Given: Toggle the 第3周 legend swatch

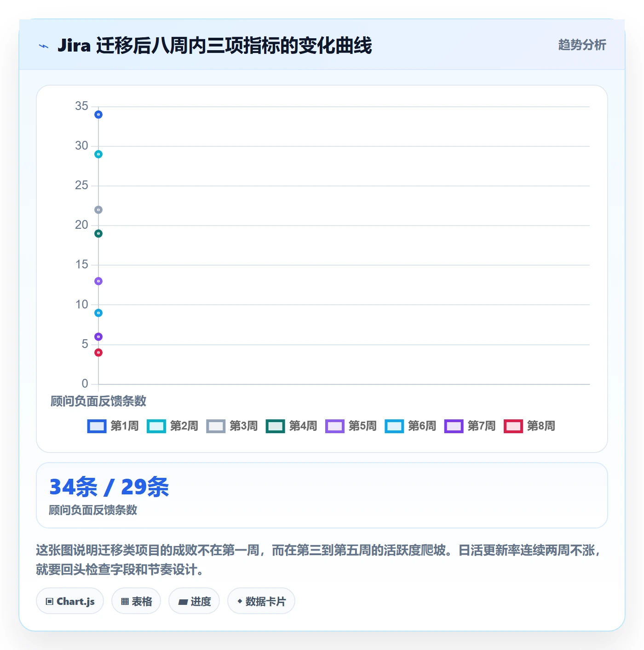Looking at the screenshot, I should coord(216,426).
